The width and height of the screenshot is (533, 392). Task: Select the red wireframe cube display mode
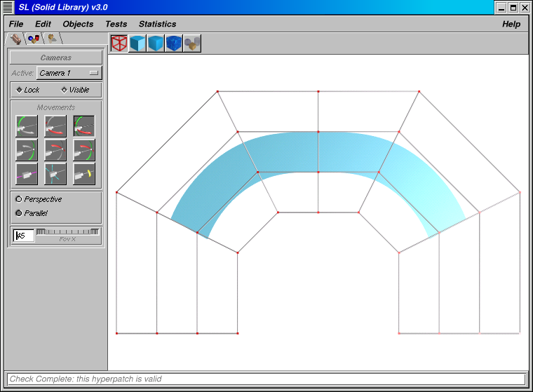coord(119,43)
